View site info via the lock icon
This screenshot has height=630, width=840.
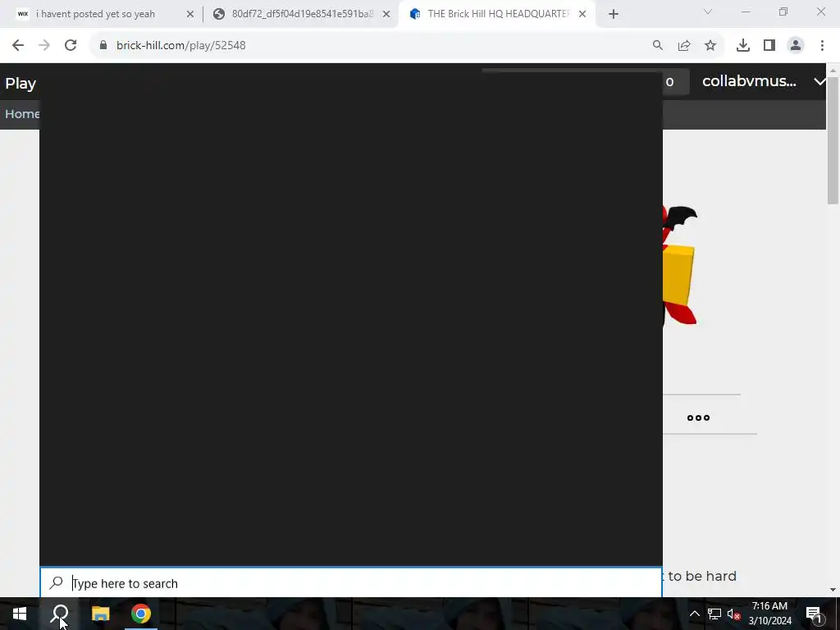pos(103,46)
